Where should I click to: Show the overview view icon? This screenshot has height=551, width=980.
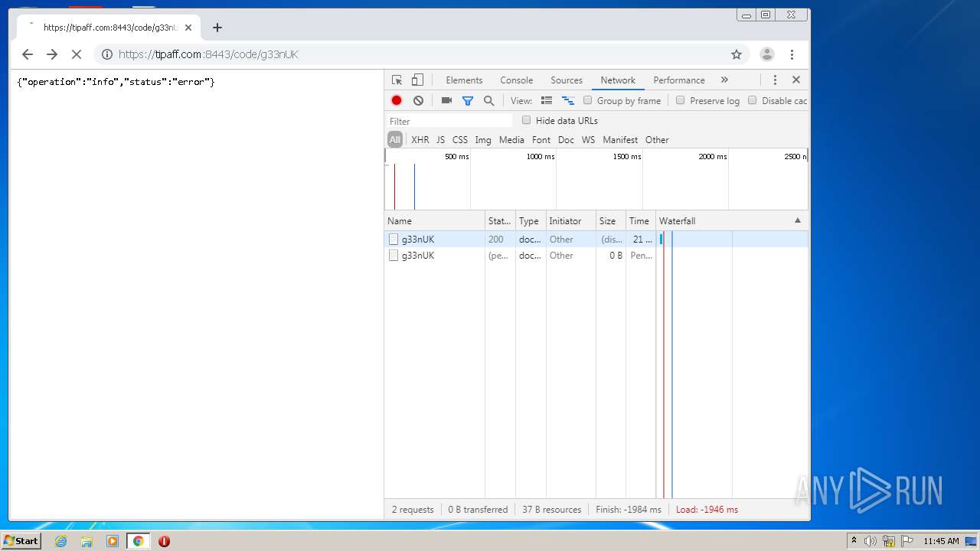coord(568,100)
